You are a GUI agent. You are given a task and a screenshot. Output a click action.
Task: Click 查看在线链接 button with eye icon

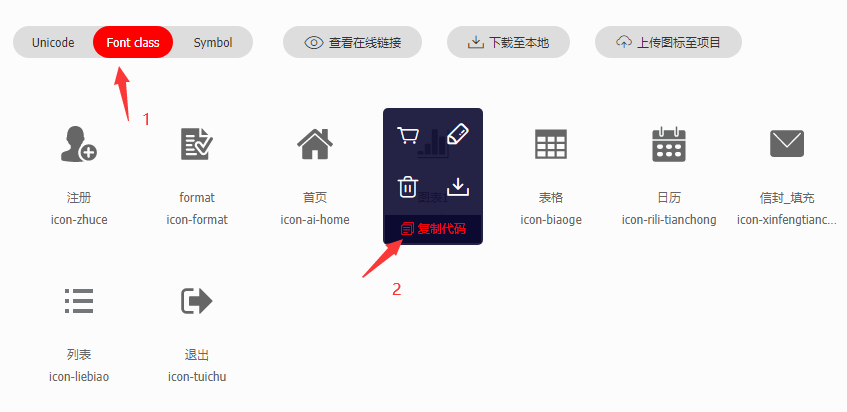tap(352, 42)
